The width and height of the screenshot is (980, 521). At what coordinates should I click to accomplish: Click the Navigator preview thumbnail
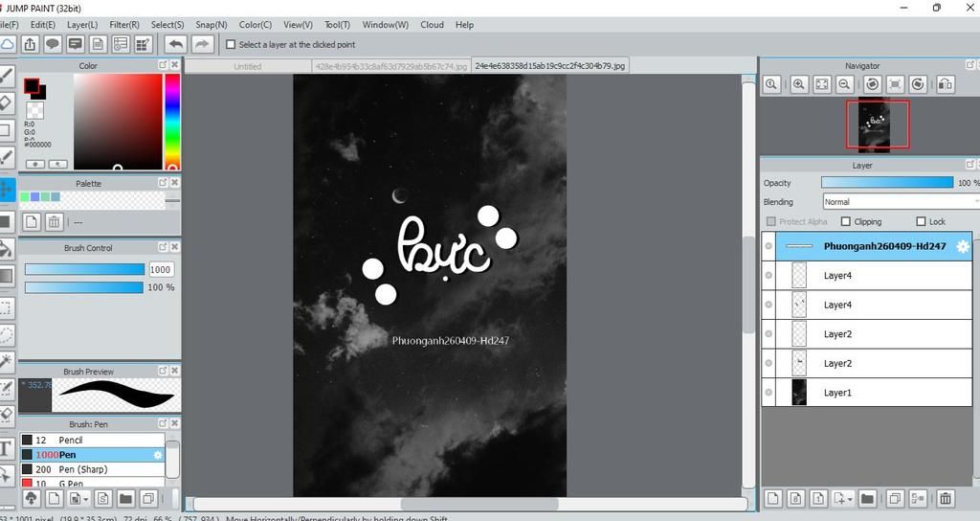tap(874, 125)
